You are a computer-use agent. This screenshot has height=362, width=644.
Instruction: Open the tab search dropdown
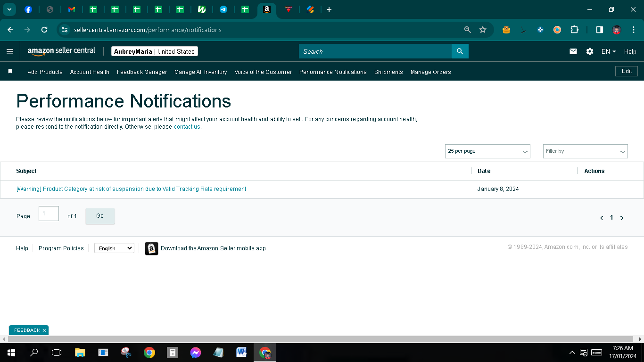[9, 9]
